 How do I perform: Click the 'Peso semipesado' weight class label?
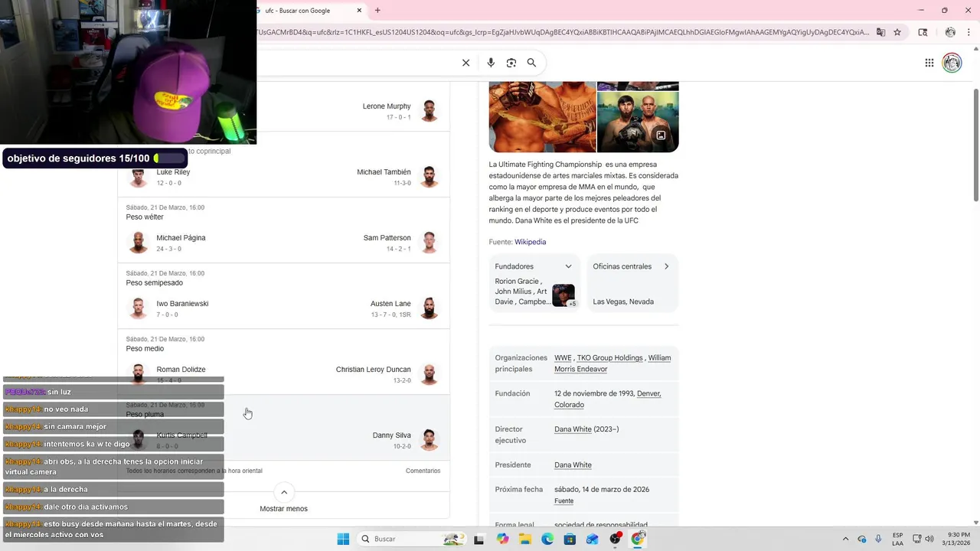(154, 283)
